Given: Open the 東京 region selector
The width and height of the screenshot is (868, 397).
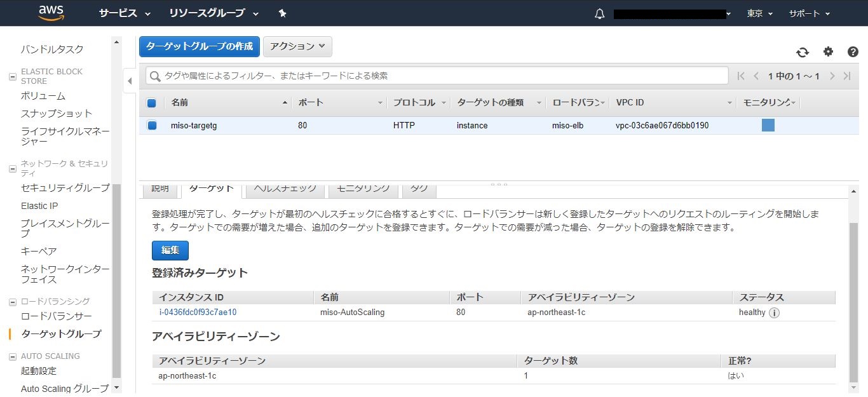Looking at the screenshot, I should [x=759, y=13].
